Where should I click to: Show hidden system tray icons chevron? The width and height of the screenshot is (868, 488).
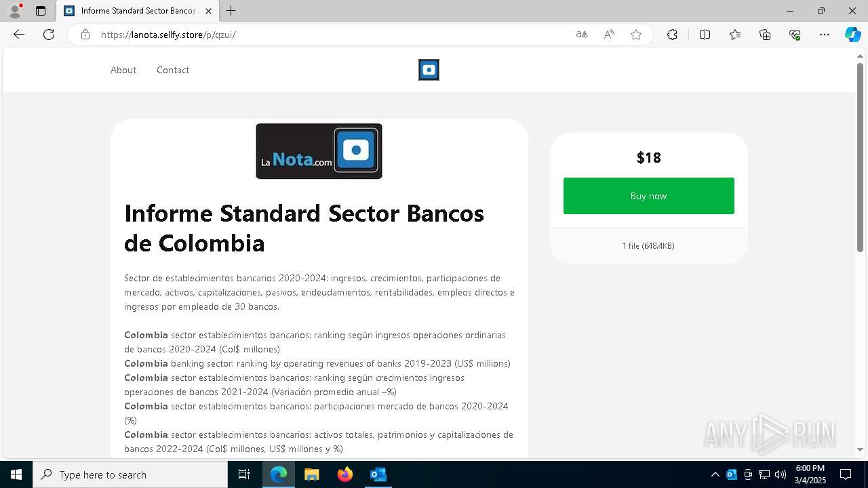(715, 474)
